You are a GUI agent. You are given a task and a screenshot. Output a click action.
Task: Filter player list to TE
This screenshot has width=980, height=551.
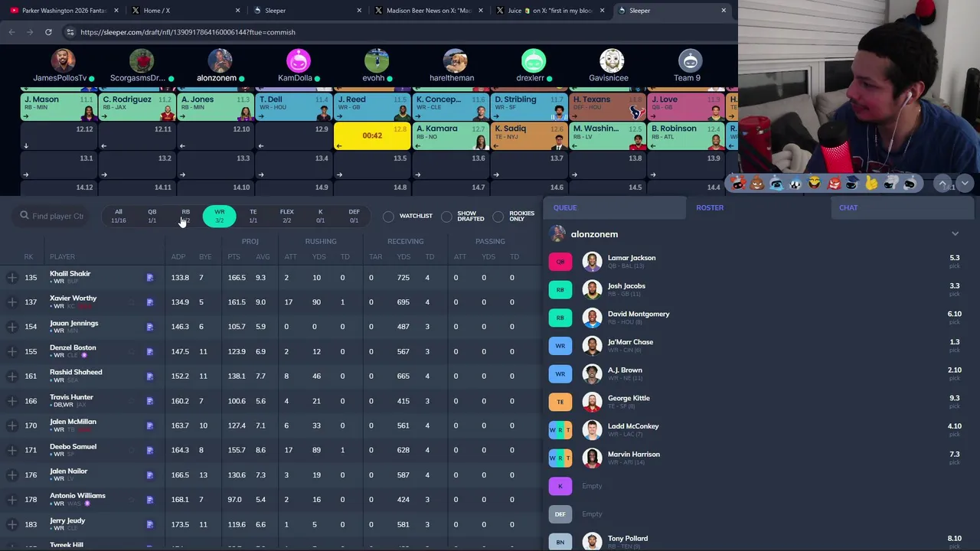tap(253, 217)
